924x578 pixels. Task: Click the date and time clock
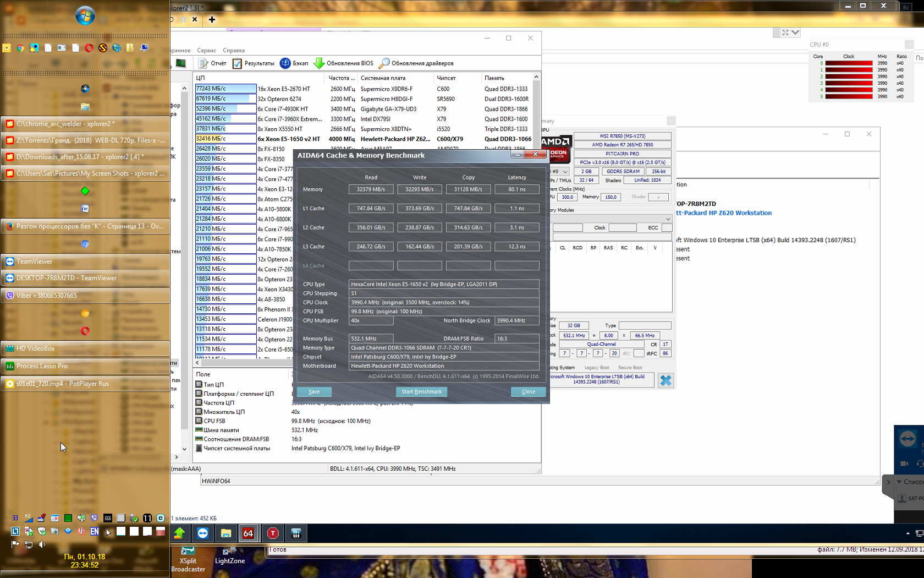click(85, 561)
